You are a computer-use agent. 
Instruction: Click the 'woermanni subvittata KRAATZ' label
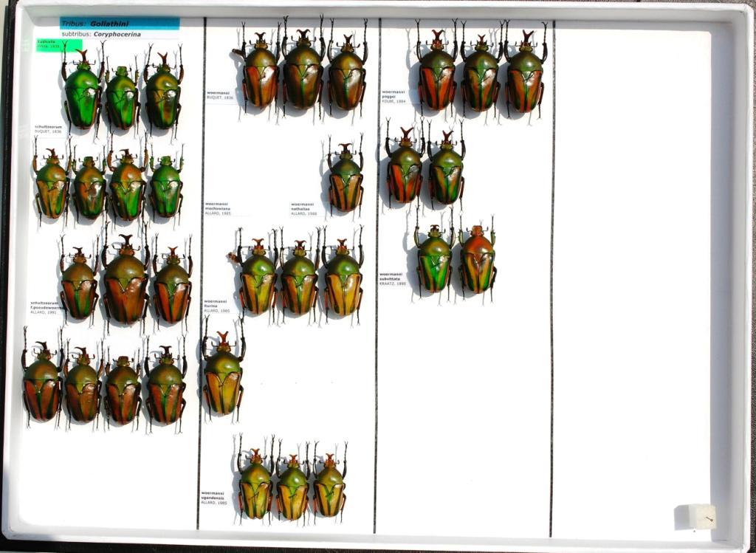point(393,278)
